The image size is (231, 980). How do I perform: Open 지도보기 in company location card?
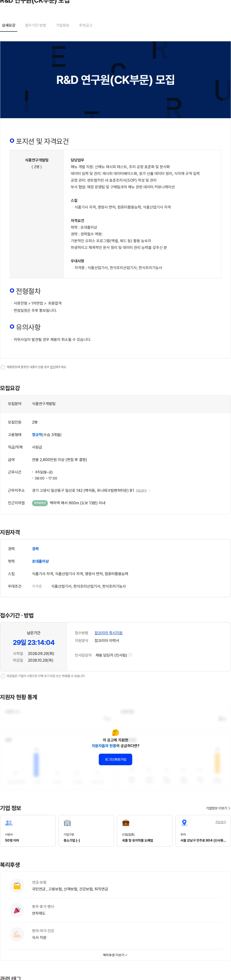220,822
